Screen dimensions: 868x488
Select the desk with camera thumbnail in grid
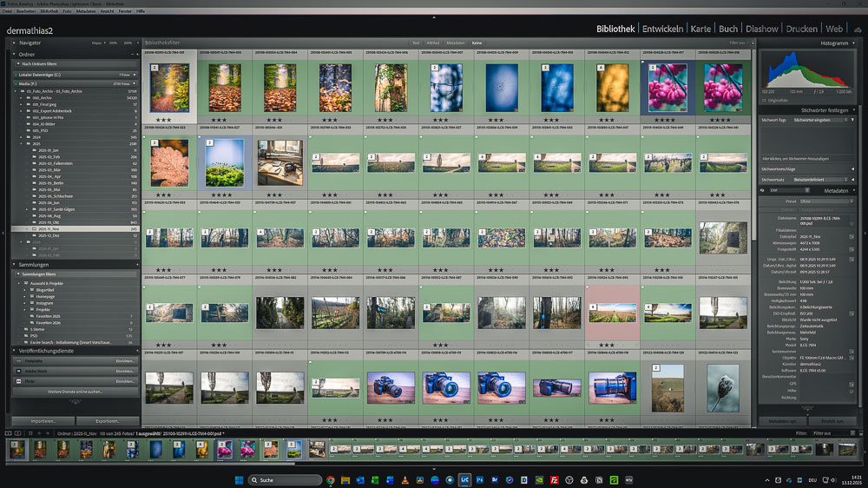pos(280,162)
